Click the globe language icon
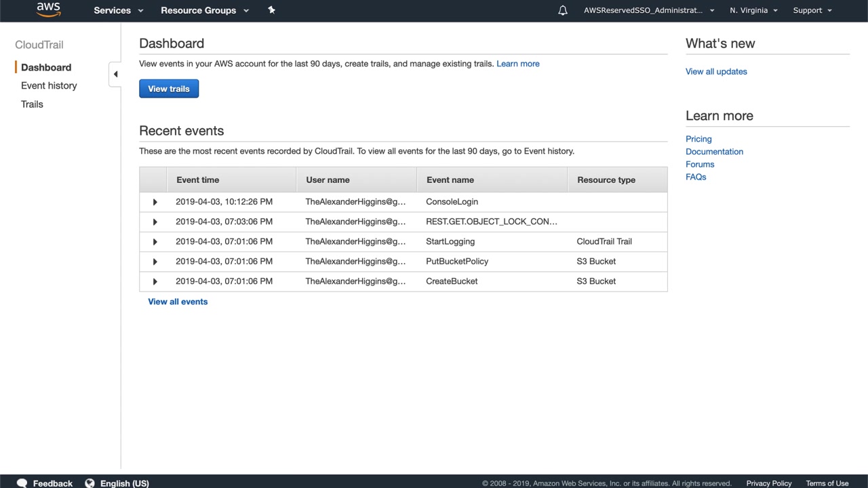This screenshot has height=488, width=868. [90, 483]
